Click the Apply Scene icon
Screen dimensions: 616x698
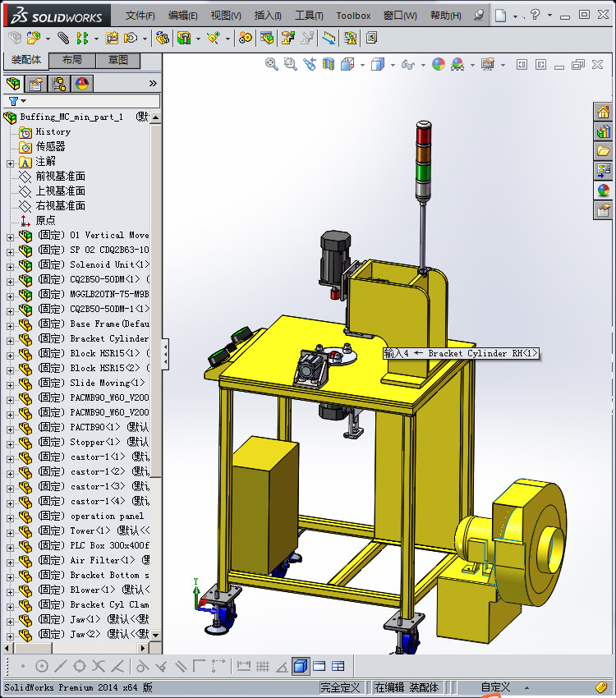pos(457,64)
